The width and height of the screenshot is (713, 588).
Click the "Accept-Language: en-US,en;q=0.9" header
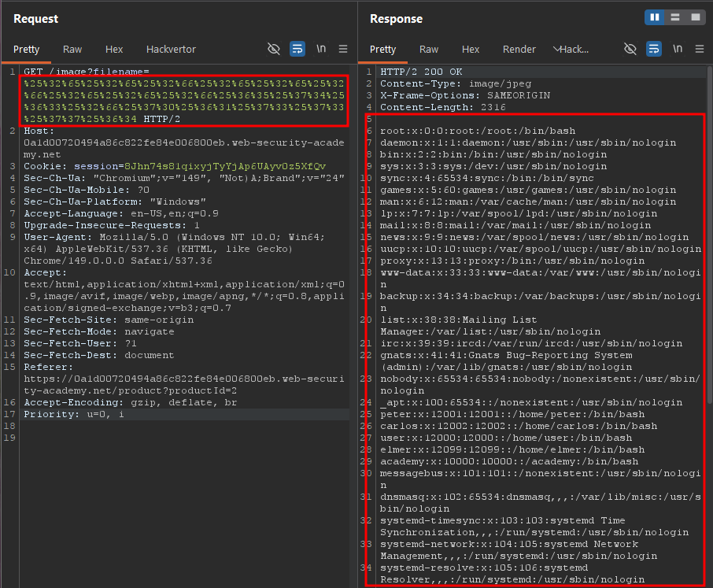point(121,213)
